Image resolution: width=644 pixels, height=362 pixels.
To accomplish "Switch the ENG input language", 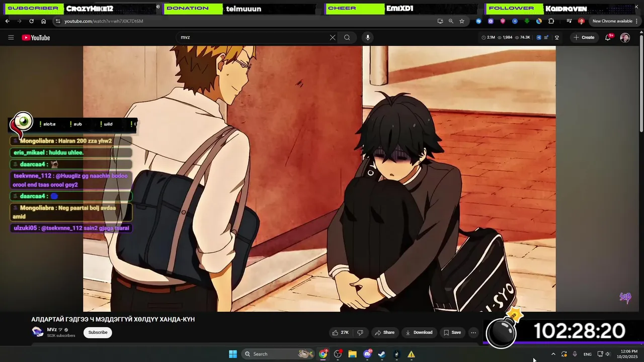I will point(587,354).
